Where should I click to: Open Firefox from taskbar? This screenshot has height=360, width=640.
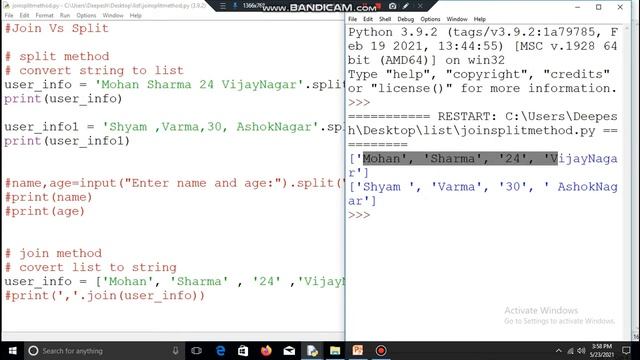point(266,351)
